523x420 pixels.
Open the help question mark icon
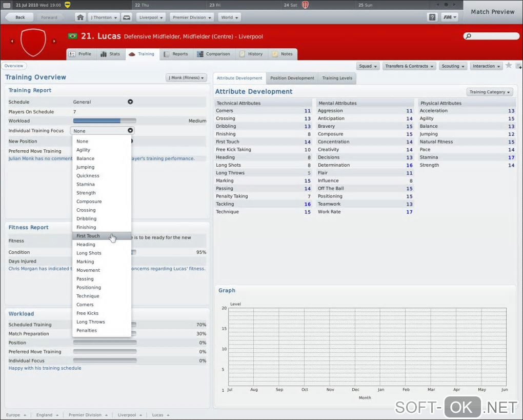(x=432, y=17)
